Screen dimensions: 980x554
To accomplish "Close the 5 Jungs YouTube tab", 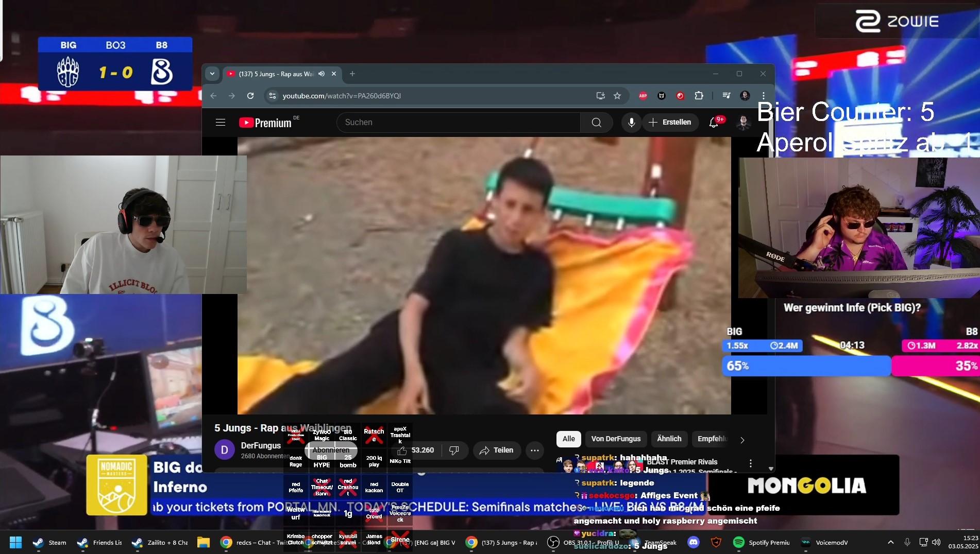I will pos(334,74).
